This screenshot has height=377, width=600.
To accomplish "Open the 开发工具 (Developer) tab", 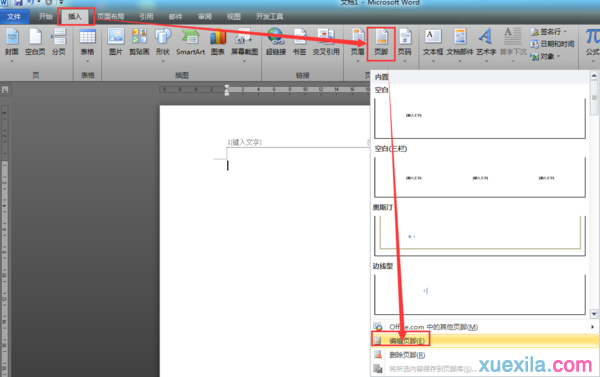I will (x=269, y=16).
